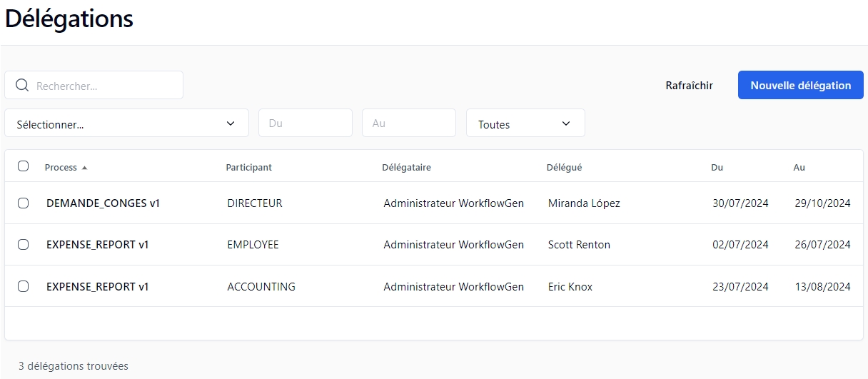
Task: Open EXPENSE_REPORT v1 delegation for Eric Knox
Action: [x=97, y=287]
